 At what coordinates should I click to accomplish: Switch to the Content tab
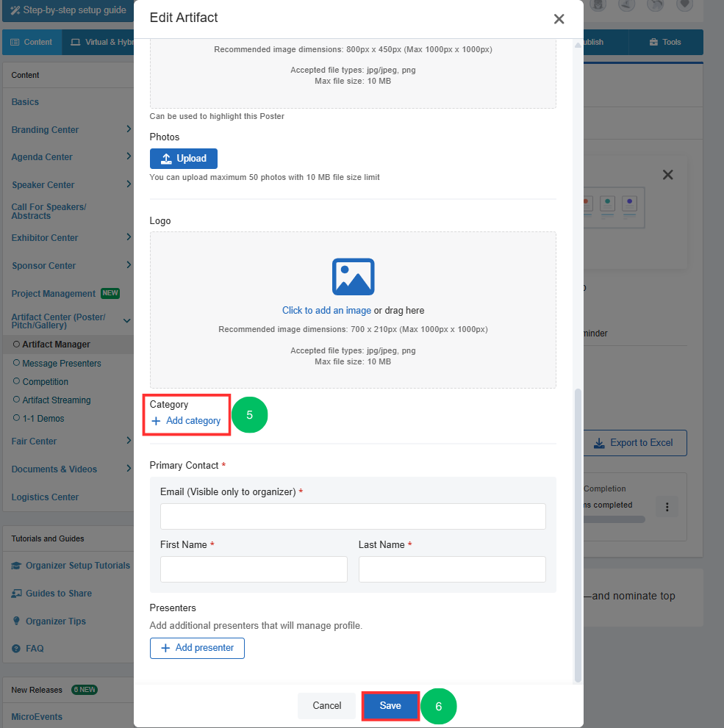[x=32, y=43]
